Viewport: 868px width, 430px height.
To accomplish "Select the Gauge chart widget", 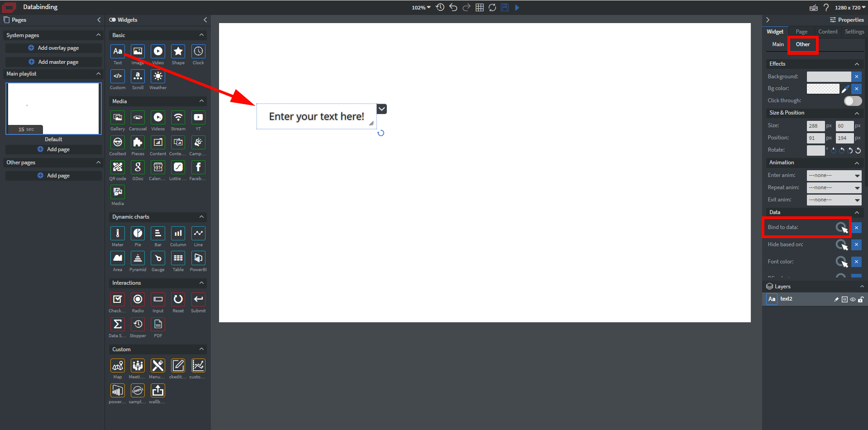I will coord(158,258).
